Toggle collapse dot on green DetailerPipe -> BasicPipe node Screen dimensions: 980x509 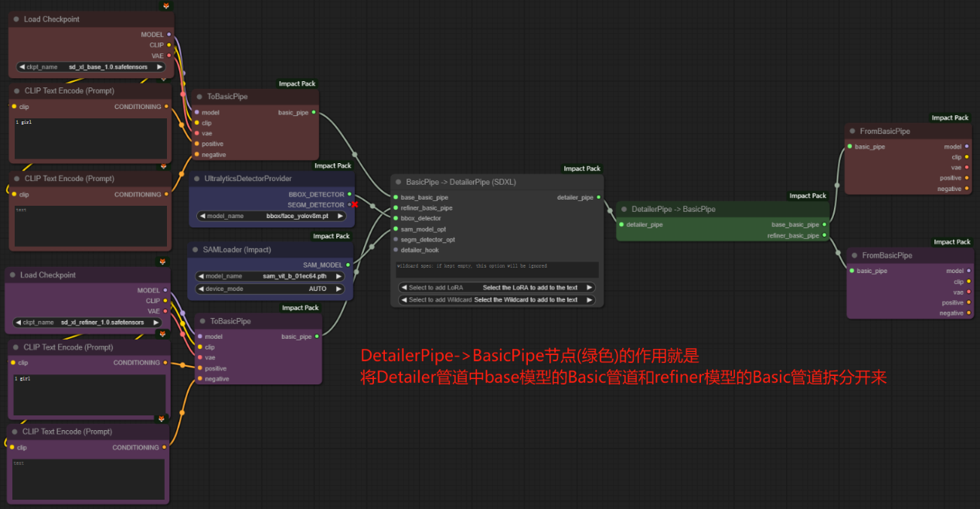624,209
